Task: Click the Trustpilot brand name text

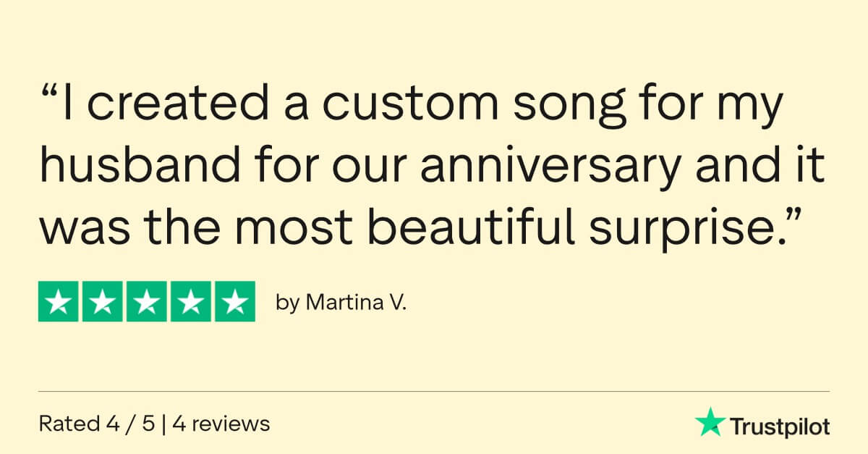Action: 780,426
